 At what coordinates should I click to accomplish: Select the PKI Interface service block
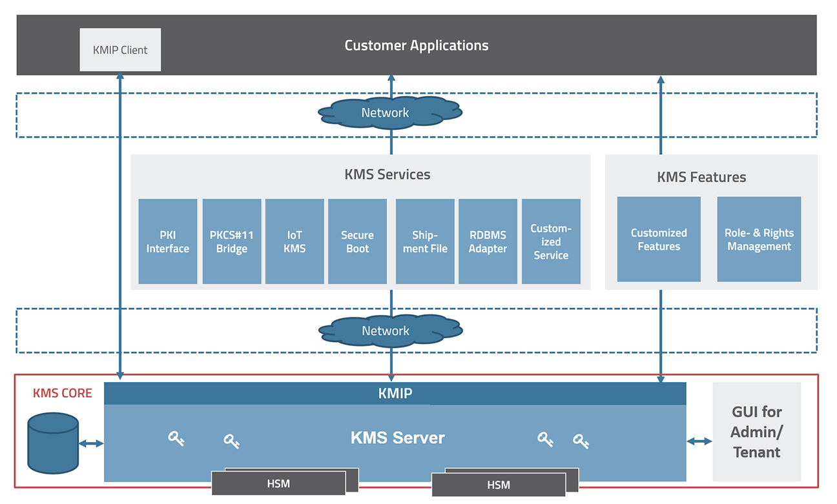tap(168, 241)
